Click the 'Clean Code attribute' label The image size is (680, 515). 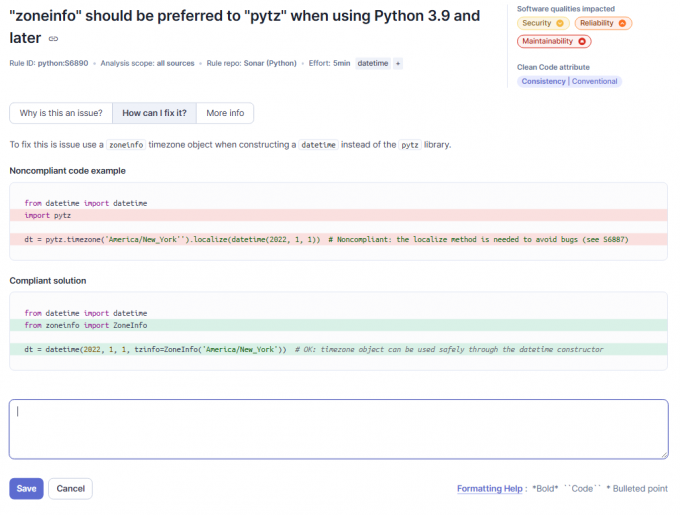pyautogui.click(x=553, y=67)
